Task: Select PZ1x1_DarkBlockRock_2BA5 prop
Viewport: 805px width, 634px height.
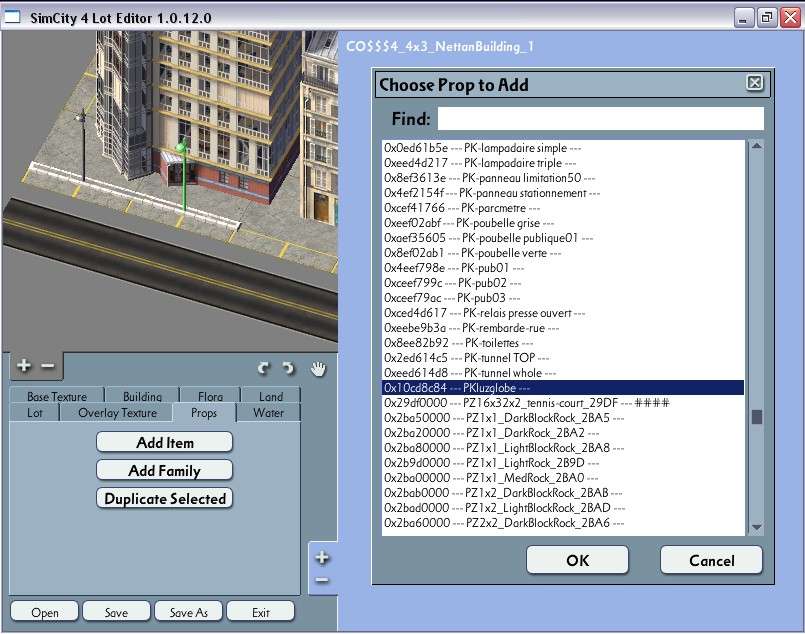Action: click(563, 418)
